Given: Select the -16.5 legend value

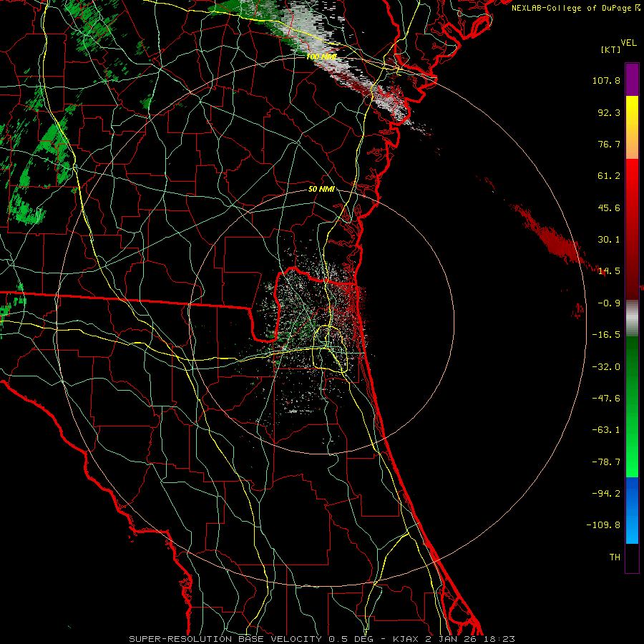Looking at the screenshot, I should pyautogui.click(x=606, y=335).
